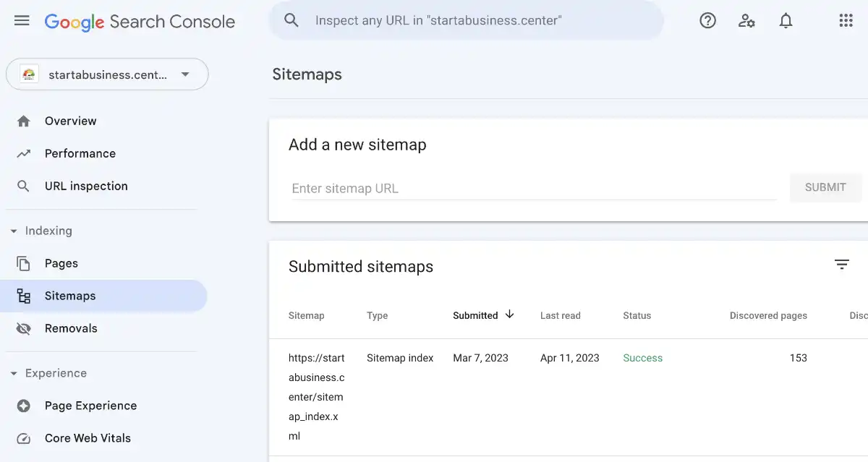Open the navigation hamburger menu

21,20
